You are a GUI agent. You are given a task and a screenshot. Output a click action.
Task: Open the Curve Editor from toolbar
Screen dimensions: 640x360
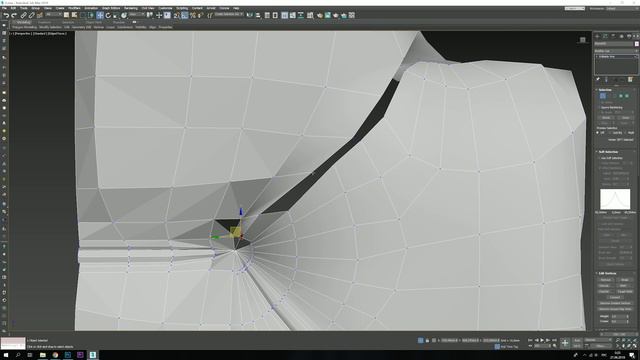click(x=293, y=15)
